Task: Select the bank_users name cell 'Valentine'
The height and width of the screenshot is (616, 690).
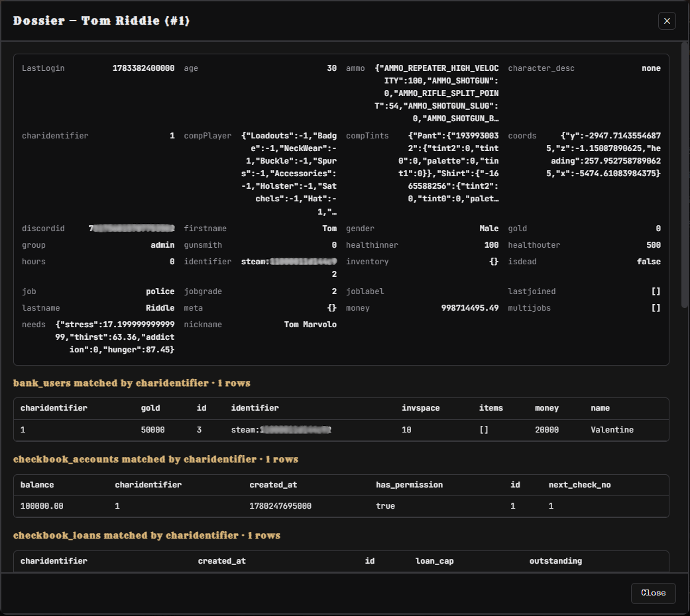Action: click(x=612, y=430)
